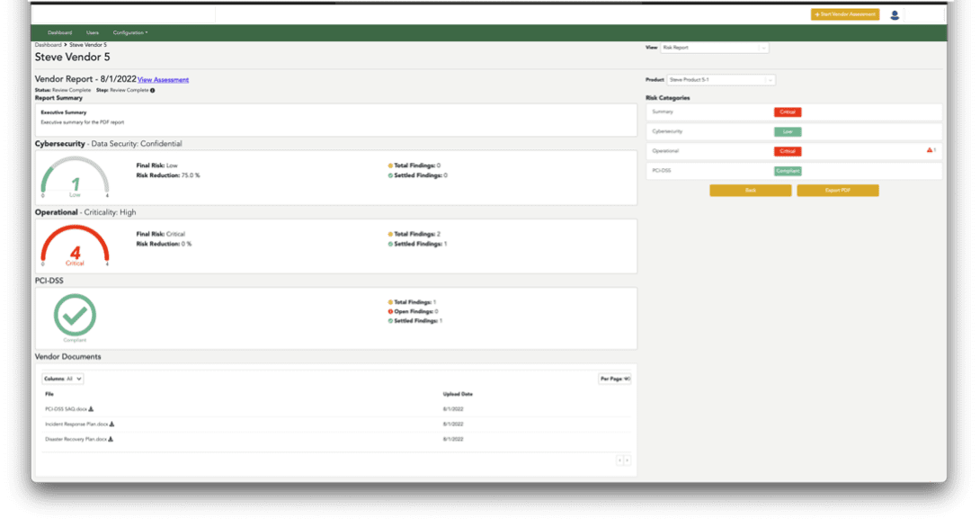This screenshot has width=980, height=527.
Task: Click the File column header
Action: pyautogui.click(x=49, y=394)
